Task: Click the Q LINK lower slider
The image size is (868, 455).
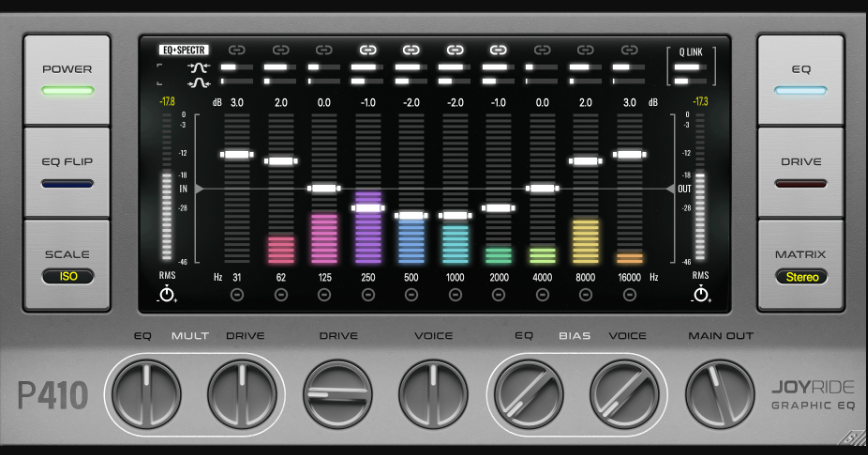Action: point(690,81)
